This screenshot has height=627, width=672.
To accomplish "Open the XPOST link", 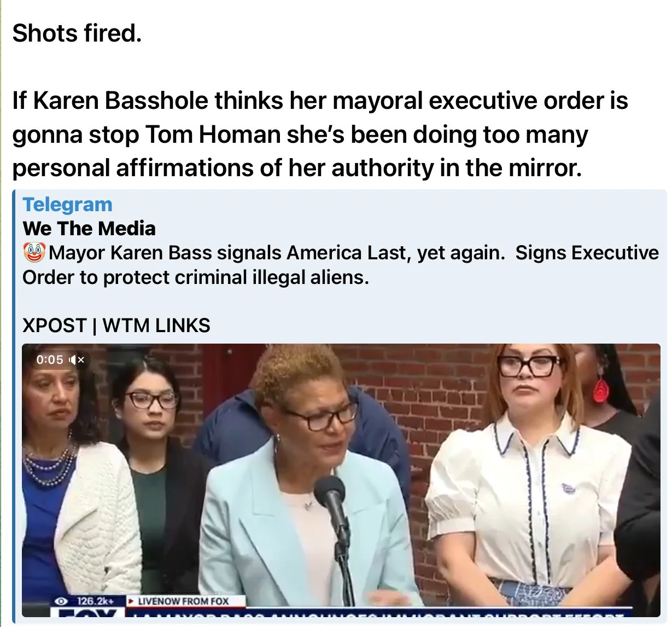I will coord(55,326).
